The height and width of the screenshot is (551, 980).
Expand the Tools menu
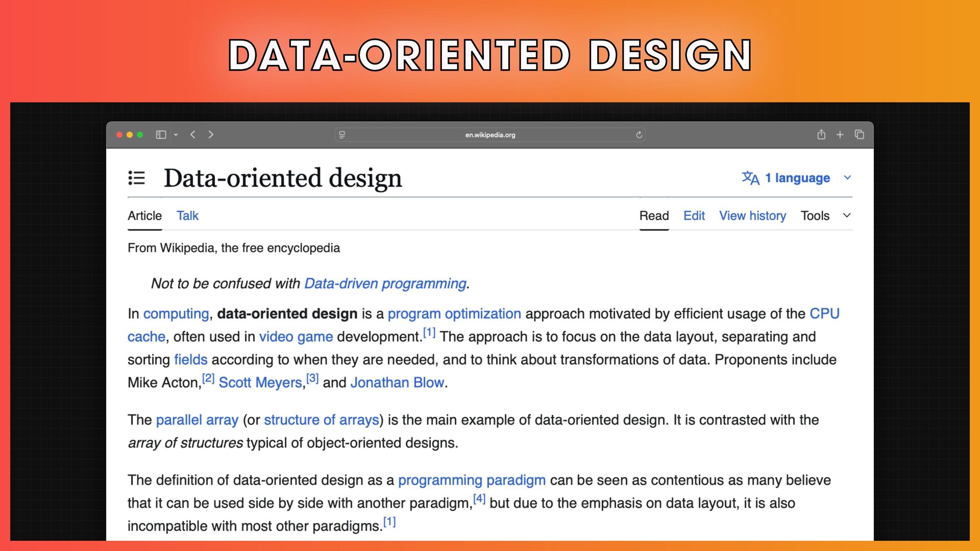pyautogui.click(x=825, y=216)
